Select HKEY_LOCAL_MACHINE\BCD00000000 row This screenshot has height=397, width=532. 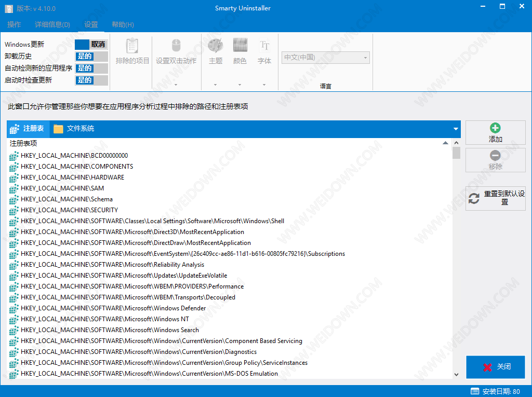[x=229, y=156]
